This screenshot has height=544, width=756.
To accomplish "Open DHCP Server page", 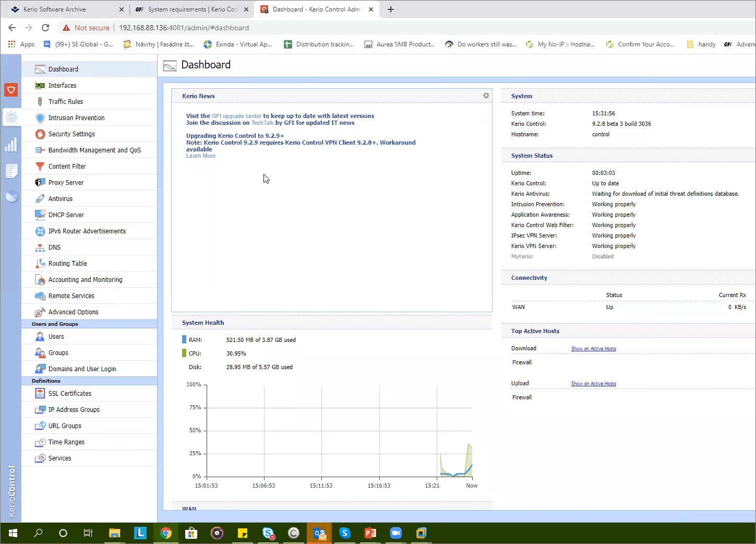I will [89, 215].
